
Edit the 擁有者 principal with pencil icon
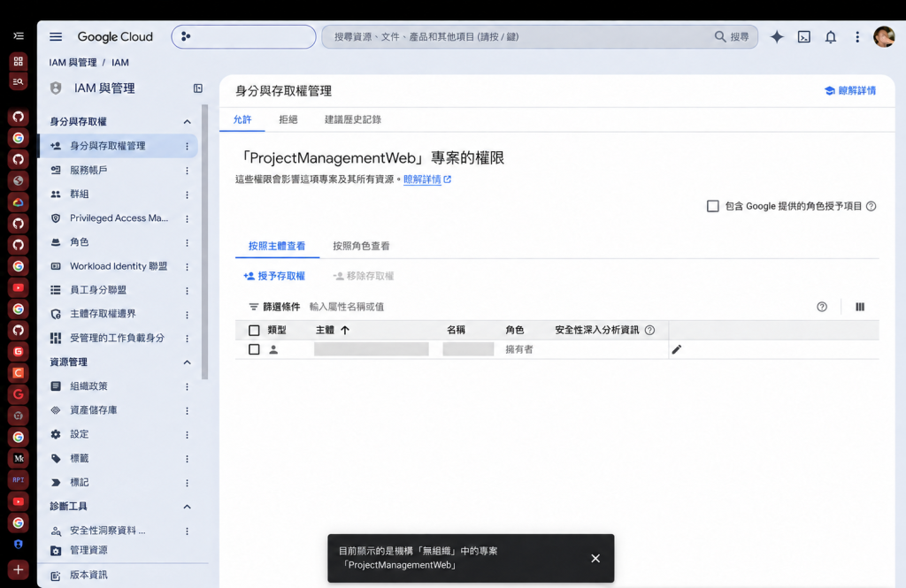point(677,349)
